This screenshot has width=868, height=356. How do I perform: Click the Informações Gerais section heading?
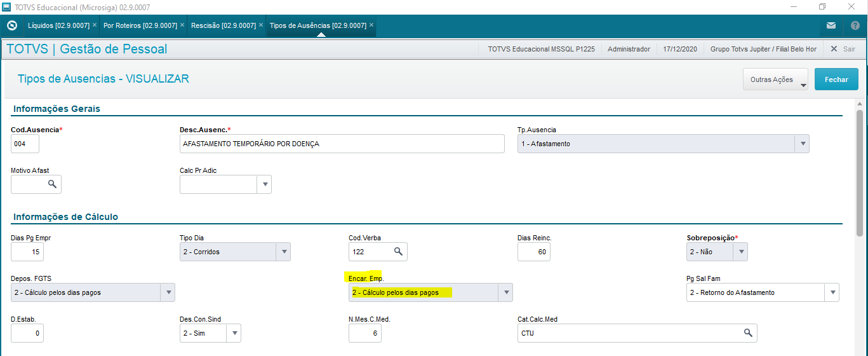click(x=57, y=109)
